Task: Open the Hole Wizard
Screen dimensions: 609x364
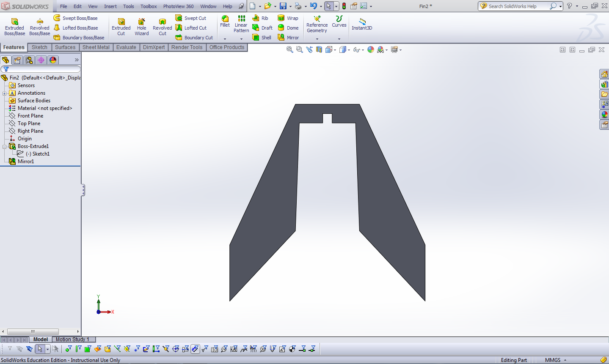Action: coord(142,27)
